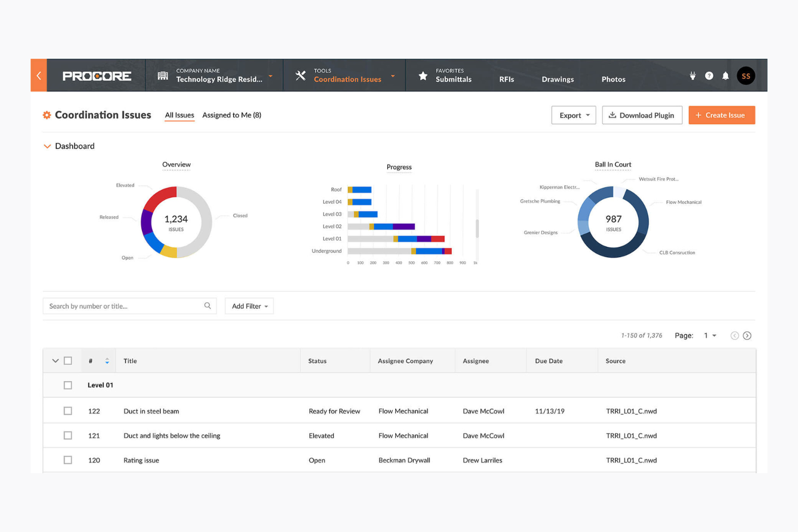Image resolution: width=798 pixels, height=532 pixels.
Task: Open Submittals from favorites
Action: pos(453,79)
